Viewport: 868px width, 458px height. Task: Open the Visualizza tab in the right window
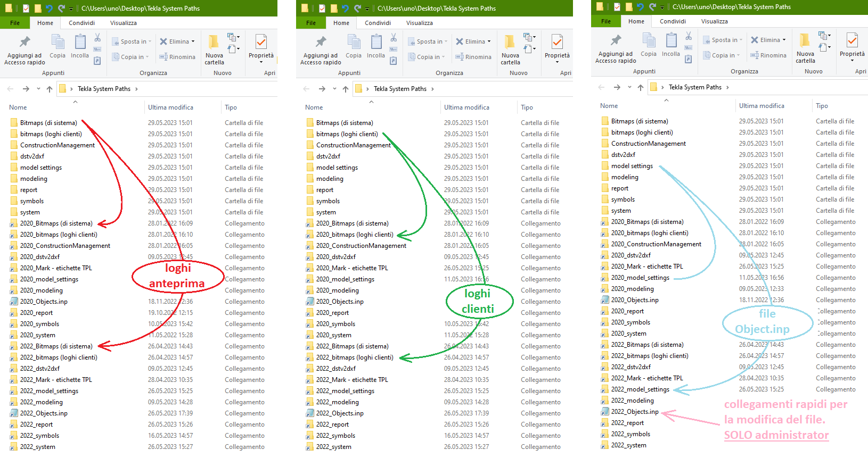[714, 21]
